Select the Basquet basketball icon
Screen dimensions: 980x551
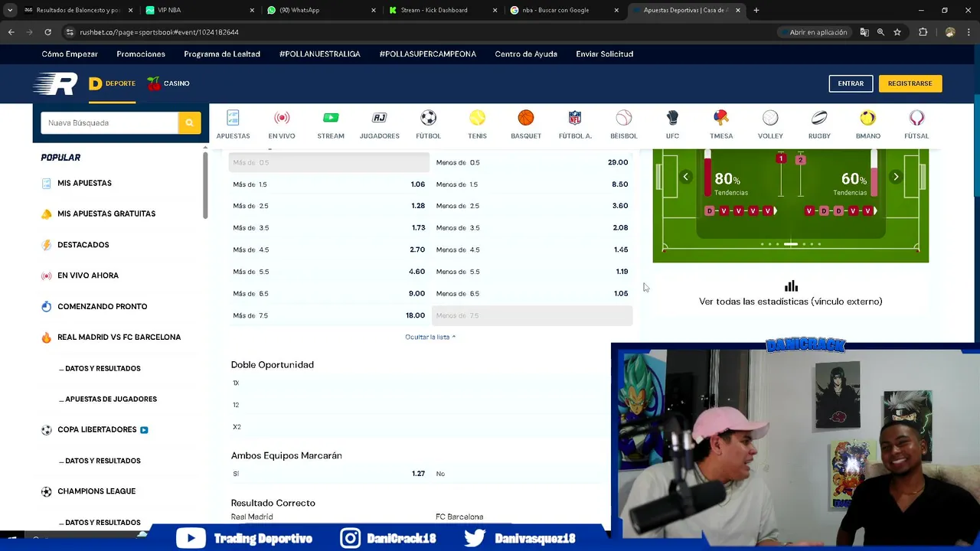[525, 118]
